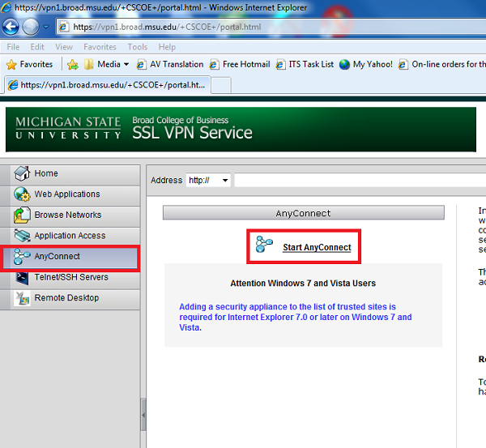Click the Home house icon
The image size is (486, 448).
point(22,173)
